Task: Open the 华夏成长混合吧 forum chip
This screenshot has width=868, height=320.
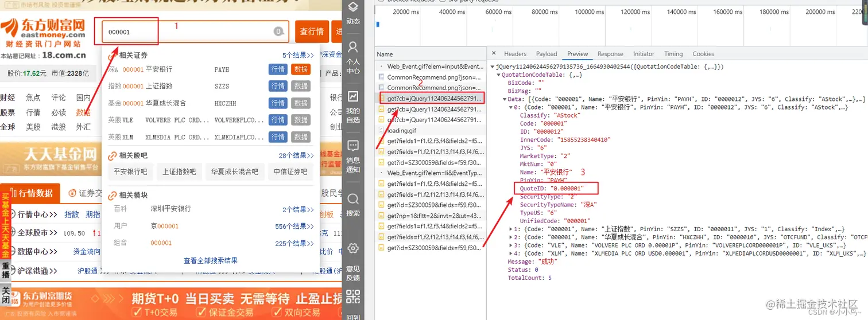Action: pyautogui.click(x=234, y=171)
